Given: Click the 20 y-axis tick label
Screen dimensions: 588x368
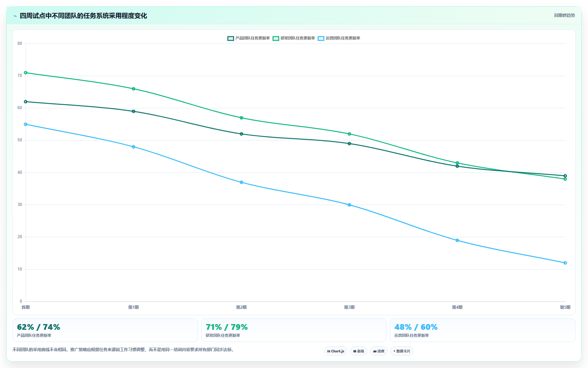Looking at the screenshot, I should click(x=20, y=237).
